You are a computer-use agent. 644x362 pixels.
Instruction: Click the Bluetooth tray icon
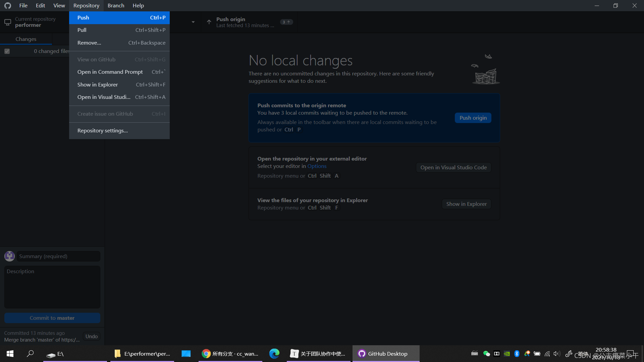(x=517, y=353)
